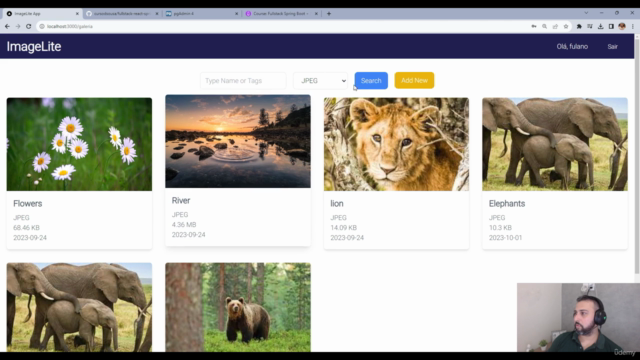Click the yellow Add New button
The width and height of the screenshot is (640, 360).
(x=414, y=80)
